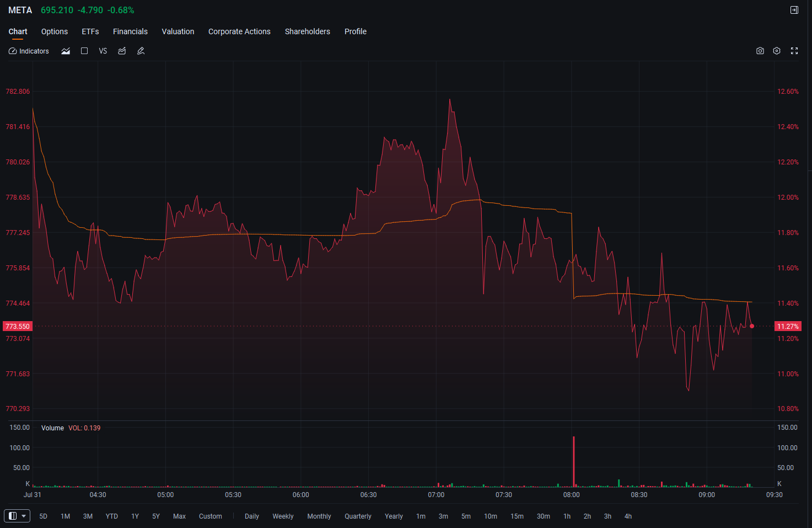812x528 pixels.
Task: Click the red last-price dot on chart
Action: point(752,326)
